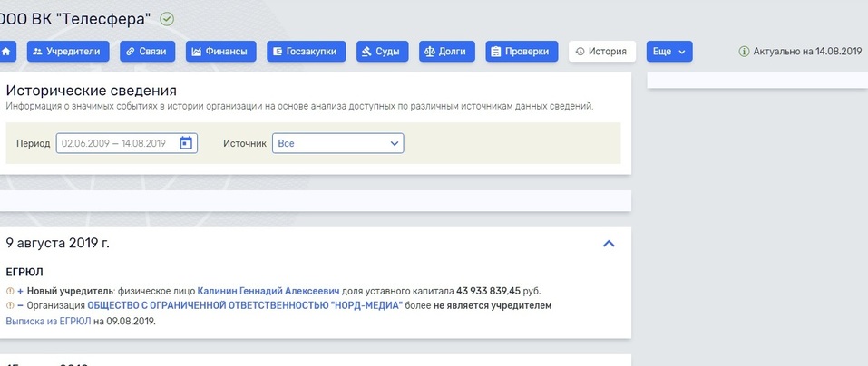
Task: Click the info icon beside the Новый учредитель entry
Action: click(x=10, y=291)
